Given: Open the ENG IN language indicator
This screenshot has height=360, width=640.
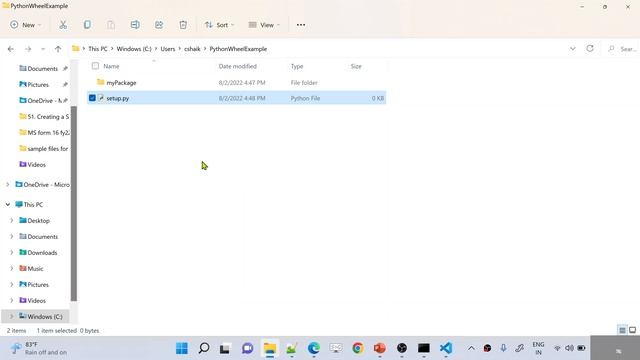Looking at the screenshot, I should [x=538, y=348].
